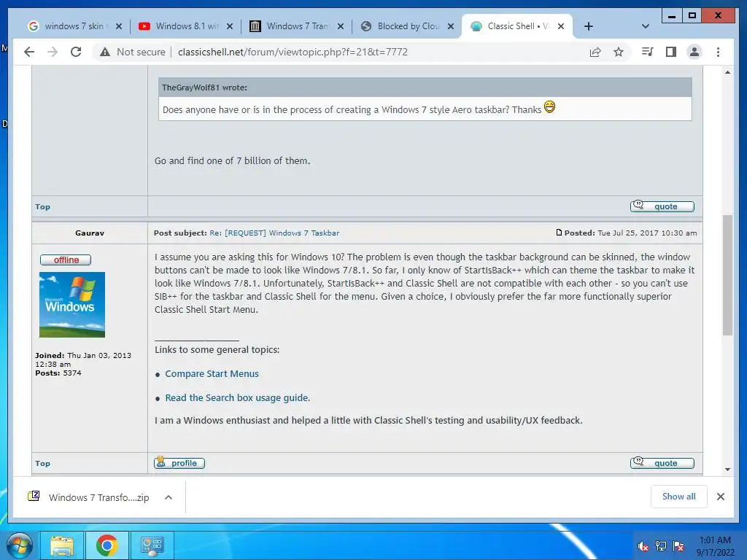Click Gaurav's Windows XP avatar image
This screenshot has width=747, height=560.
tap(72, 305)
